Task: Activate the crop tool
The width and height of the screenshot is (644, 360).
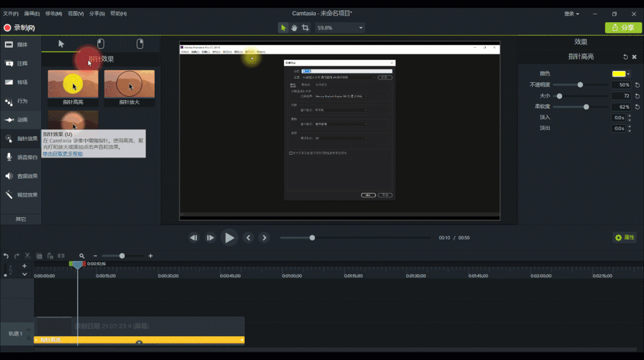Action: click(305, 28)
